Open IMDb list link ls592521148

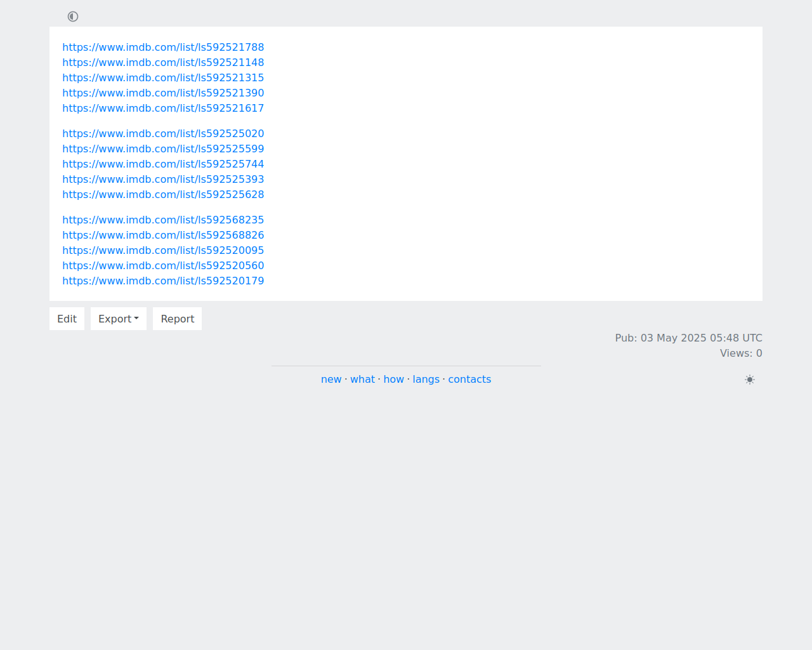(x=163, y=62)
